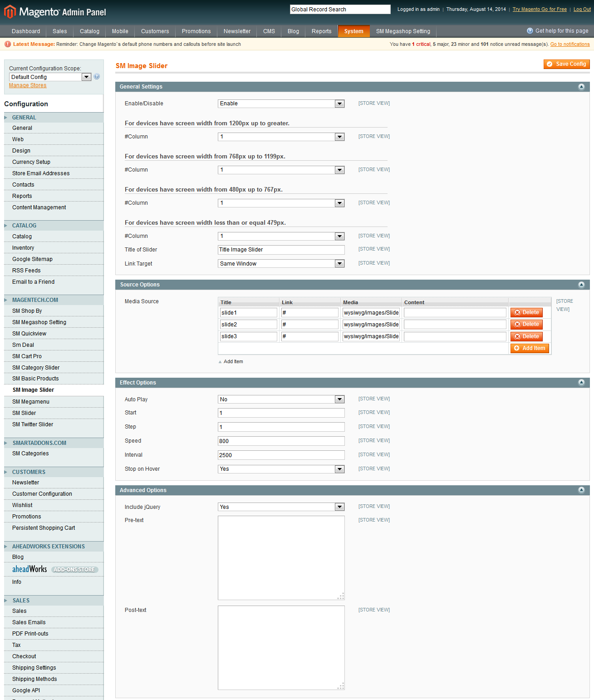Open the Catalog menu in top navigation
Viewport: 594px width, 700px height.
(89, 31)
